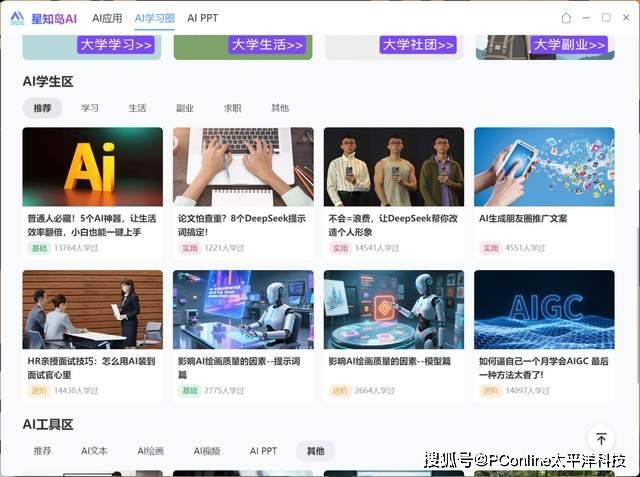This screenshot has height=477, width=640.
Task: Select 其他 filter in AI工具区
Action: 315,451
